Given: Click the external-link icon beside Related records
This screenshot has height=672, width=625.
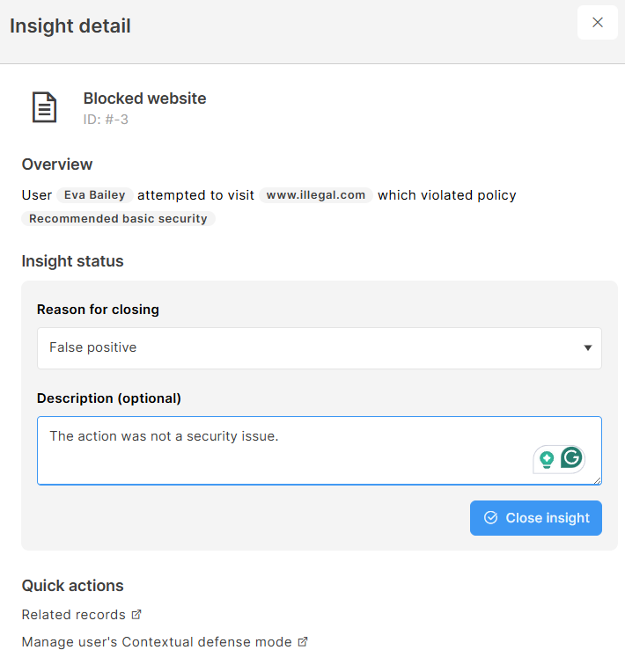Looking at the screenshot, I should coord(136,615).
